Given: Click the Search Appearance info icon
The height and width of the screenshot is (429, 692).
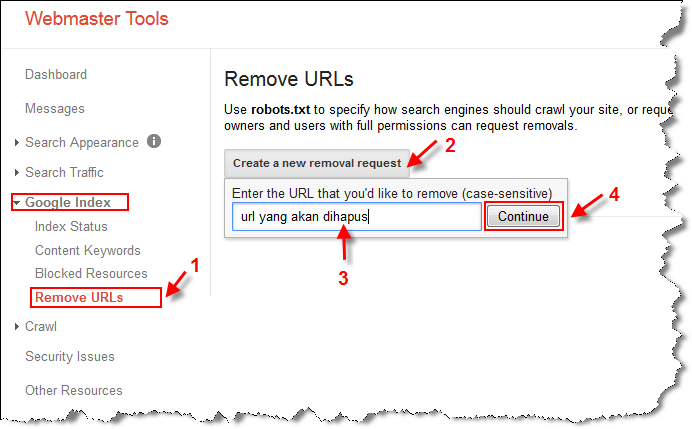Looking at the screenshot, I should point(154,141).
